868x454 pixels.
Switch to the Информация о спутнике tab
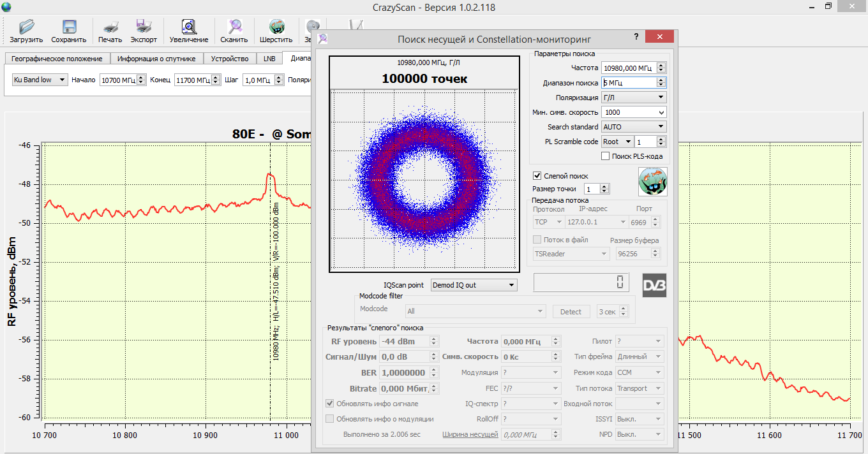(156, 59)
